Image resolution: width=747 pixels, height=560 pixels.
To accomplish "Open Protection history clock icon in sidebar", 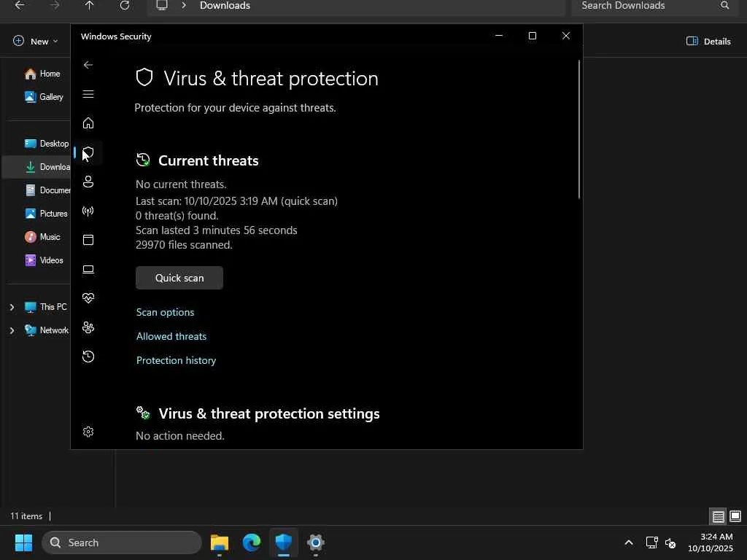I will coord(88,356).
